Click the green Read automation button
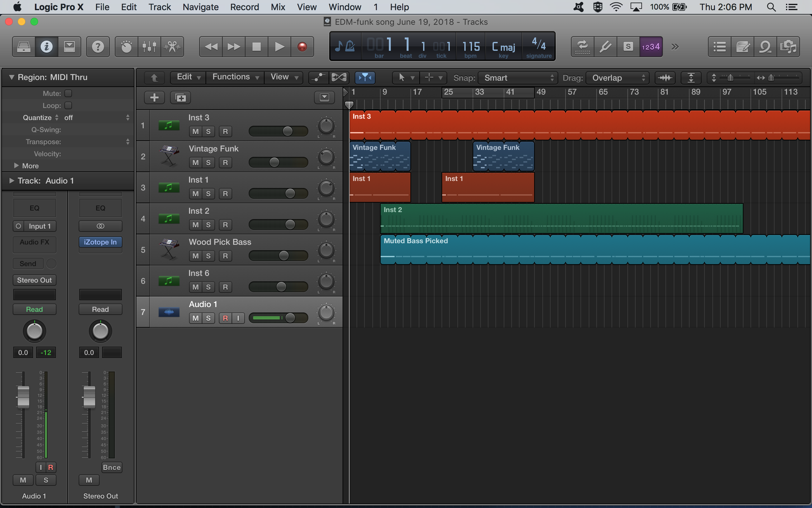This screenshot has height=508, width=812. 35,310
